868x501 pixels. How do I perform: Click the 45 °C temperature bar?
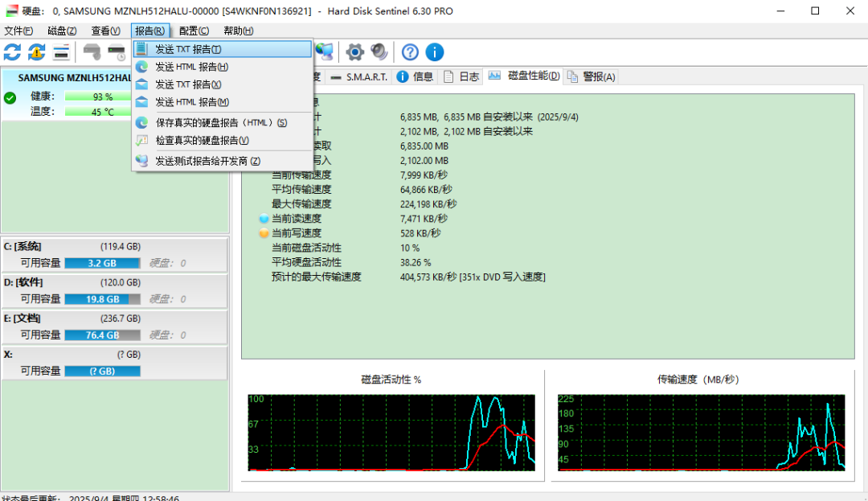pos(99,111)
